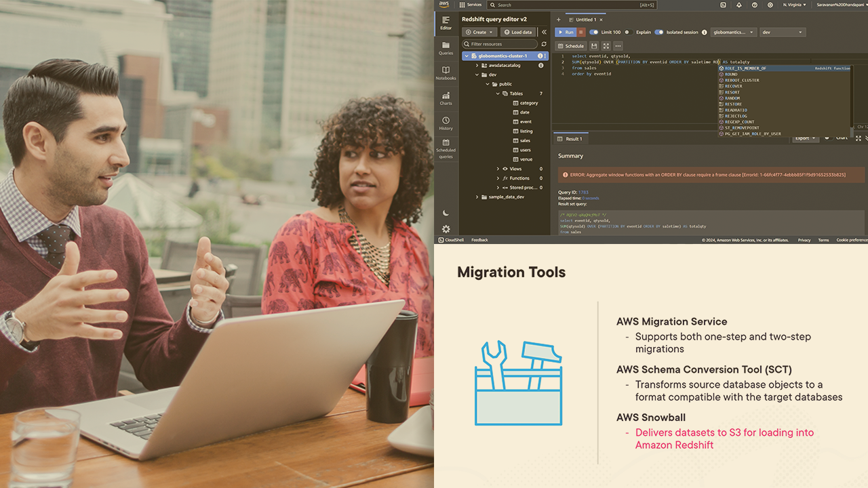This screenshot has height=488, width=868.
Task: Expand the Views tree node
Action: (498, 169)
